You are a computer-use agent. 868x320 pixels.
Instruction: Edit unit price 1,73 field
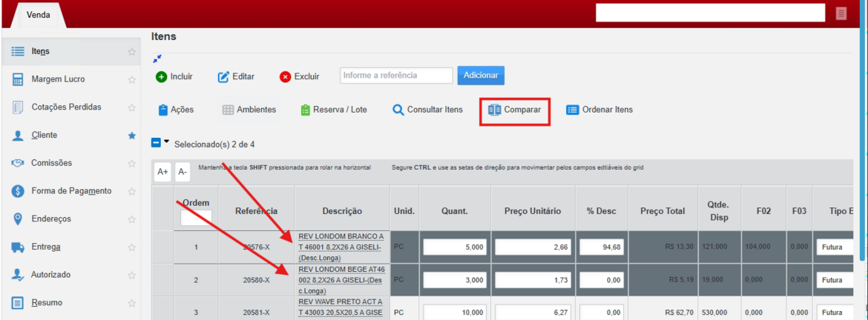point(533,280)
